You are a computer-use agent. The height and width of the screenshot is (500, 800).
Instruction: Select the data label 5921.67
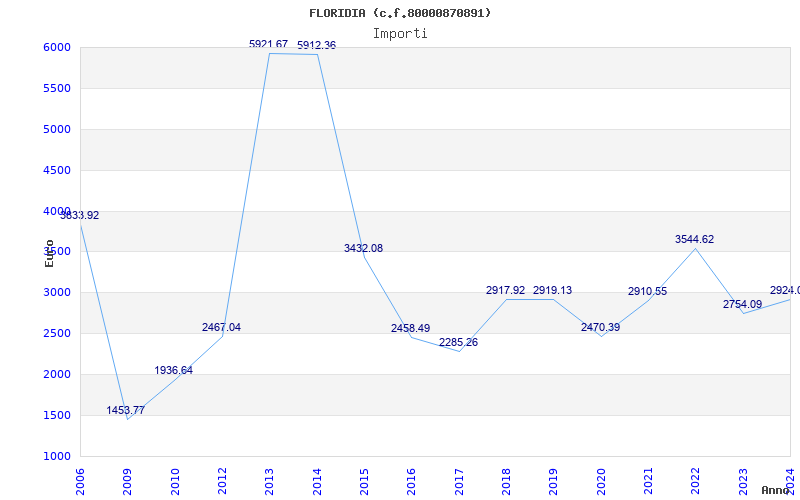point(268,44)
